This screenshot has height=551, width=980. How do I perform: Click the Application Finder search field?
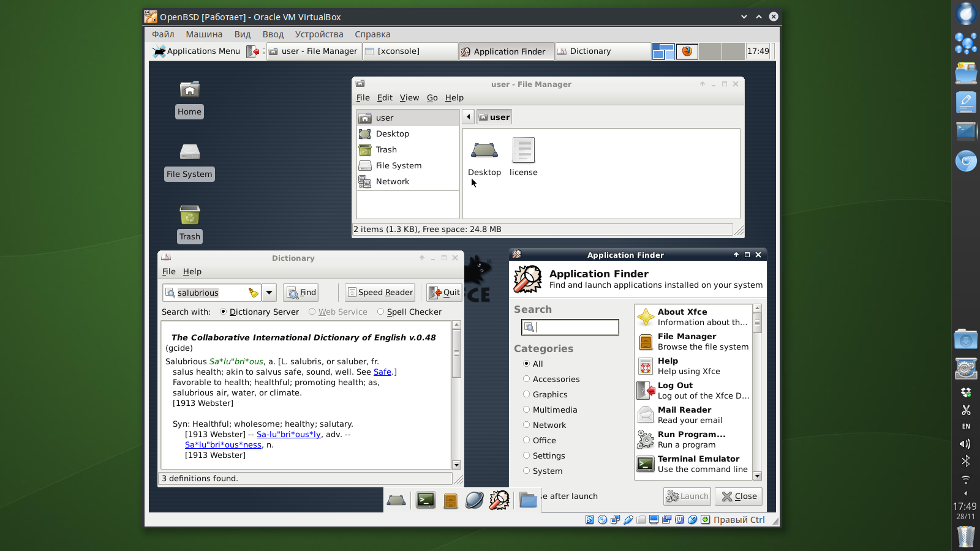[570, 328]
